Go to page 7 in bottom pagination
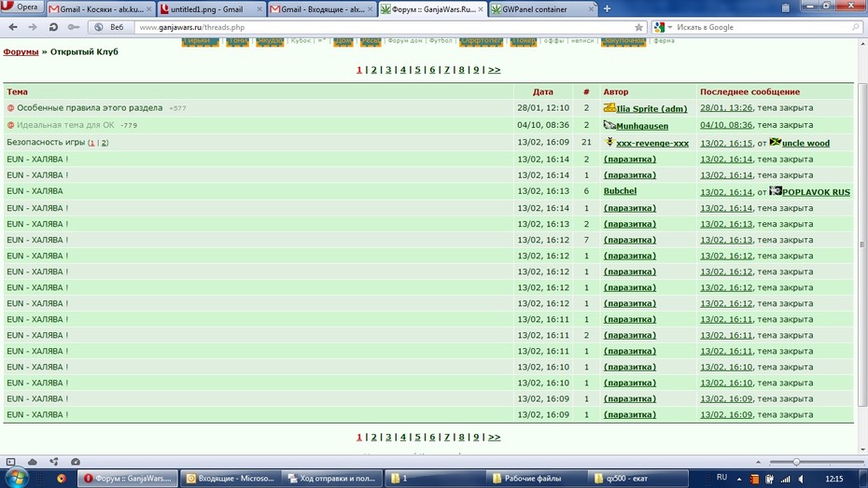The height and width of the screenshot is (488, 868). [447, 437]
